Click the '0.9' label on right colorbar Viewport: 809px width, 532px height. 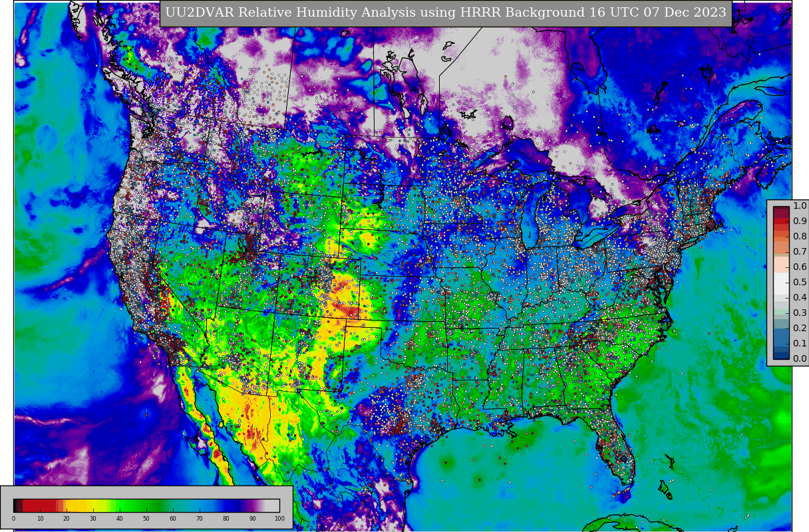pyautogui.click(x=800, y=221)
